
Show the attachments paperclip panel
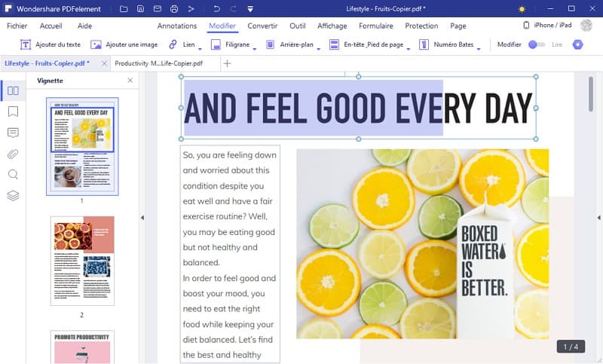(13, 154)
